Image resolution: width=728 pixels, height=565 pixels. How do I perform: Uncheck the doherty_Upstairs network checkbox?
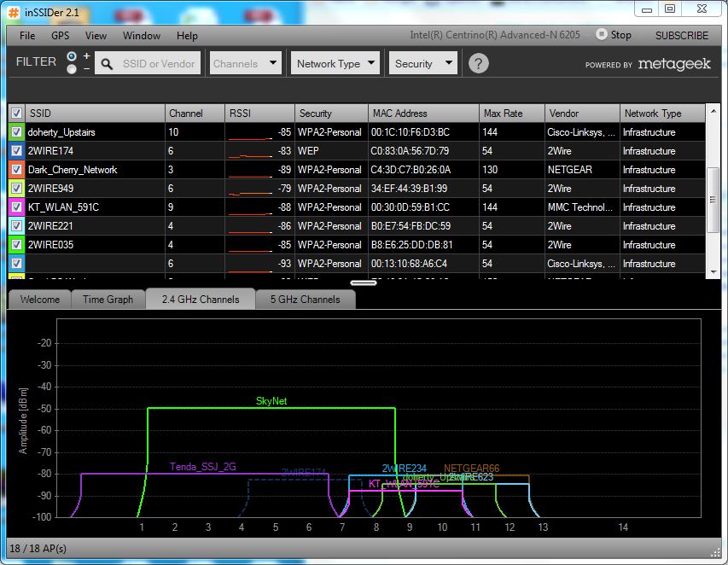[x=16, y=132]
